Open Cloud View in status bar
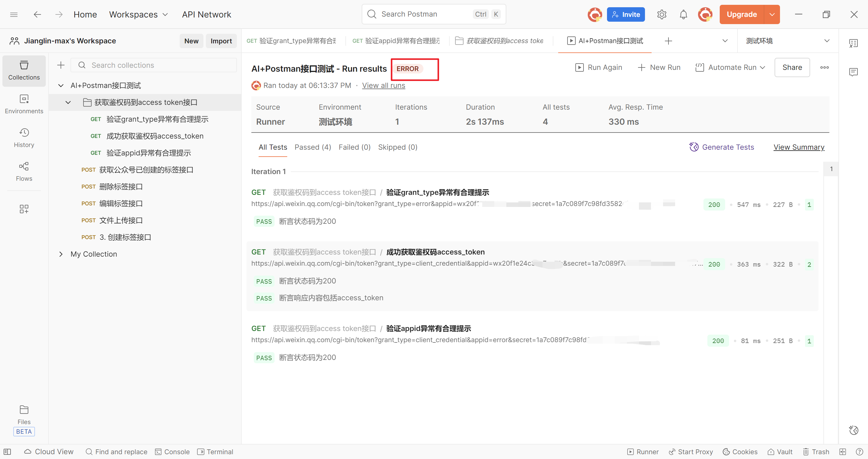 tap(49, 451)
